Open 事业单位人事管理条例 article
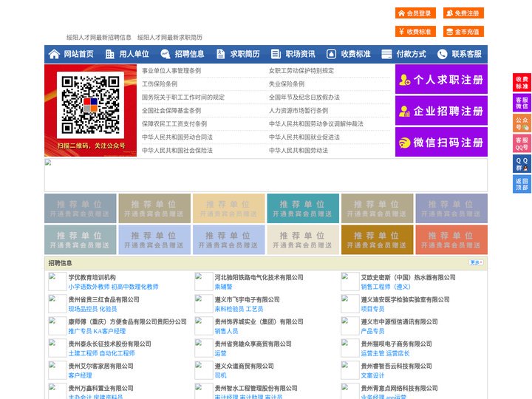 tap(171, 71)
